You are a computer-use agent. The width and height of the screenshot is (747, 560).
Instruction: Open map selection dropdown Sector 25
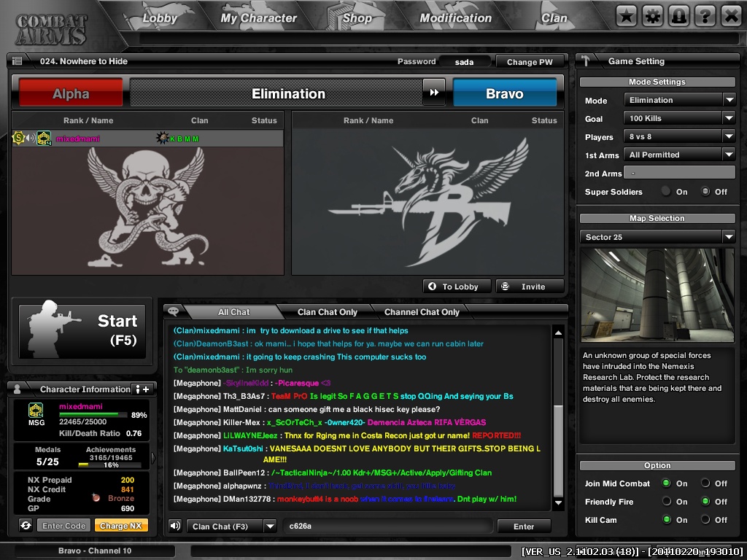(657, 237)
